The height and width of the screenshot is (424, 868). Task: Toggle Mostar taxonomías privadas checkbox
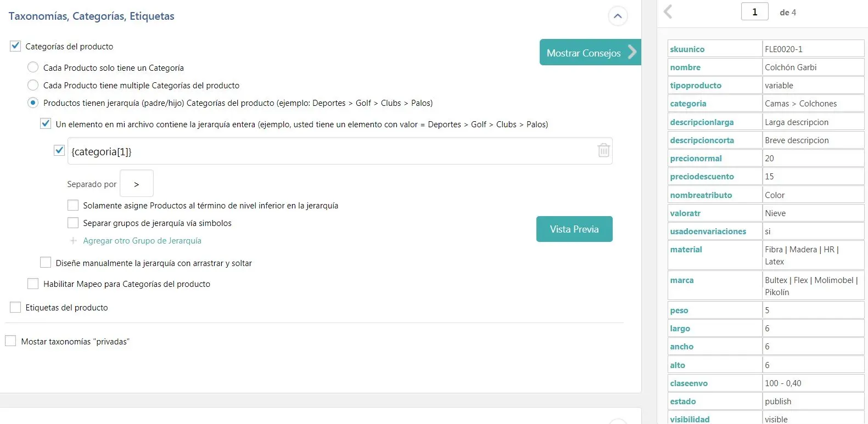(10, 341)
